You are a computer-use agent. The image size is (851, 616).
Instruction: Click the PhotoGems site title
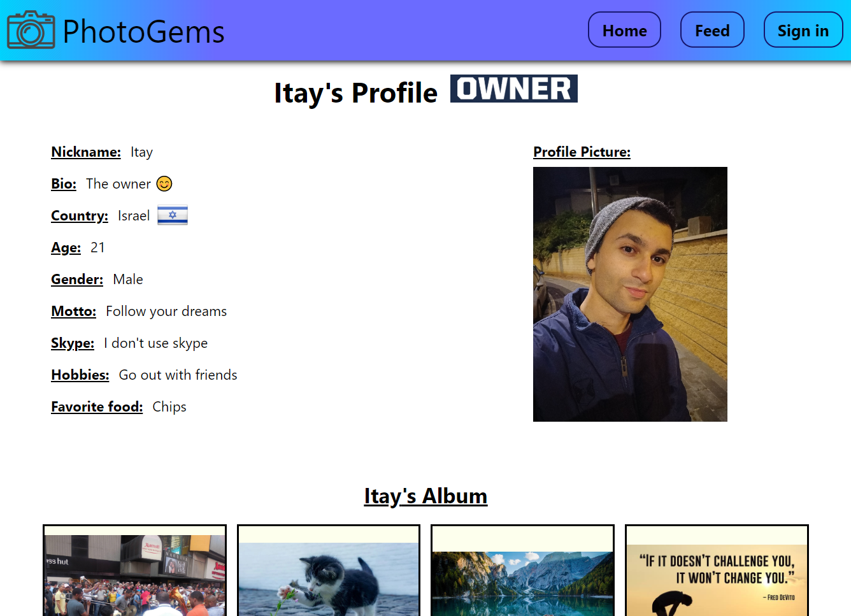click(143, 31)
